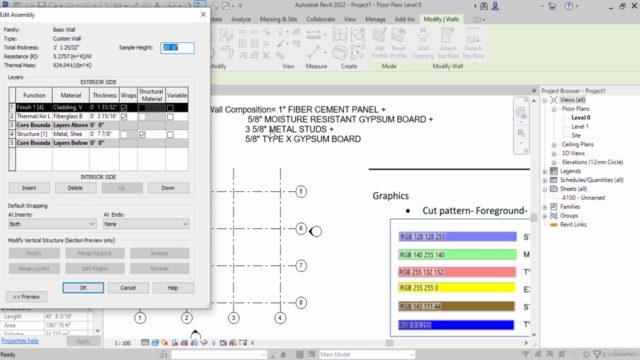
Task: Toggle Structural Material checkbox for Structure [1] row
Action: [x=142, y=134]
